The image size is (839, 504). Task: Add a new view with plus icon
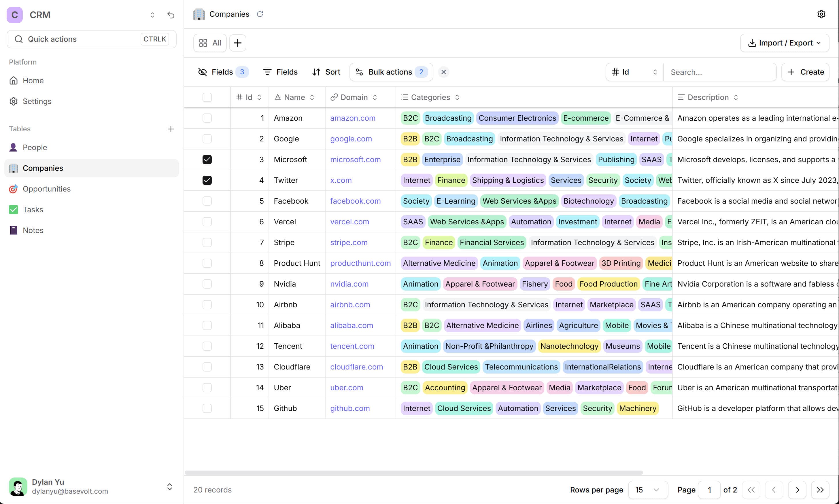pos(237,43)
